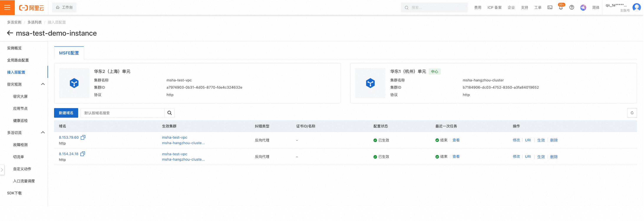Switch language via 简体
This screenshot has width=644, height=221.
point(596,8)
